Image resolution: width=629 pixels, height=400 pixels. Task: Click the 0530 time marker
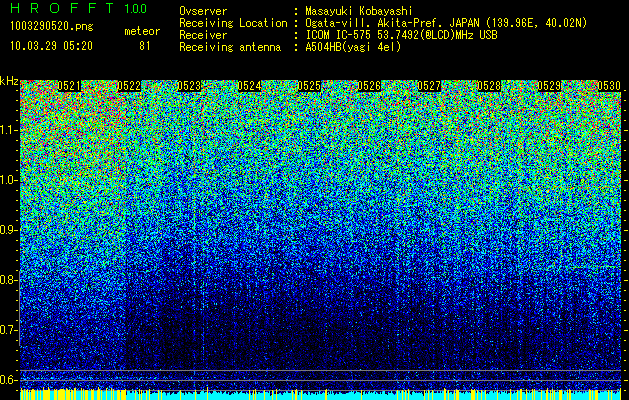[x=609, y=86]
